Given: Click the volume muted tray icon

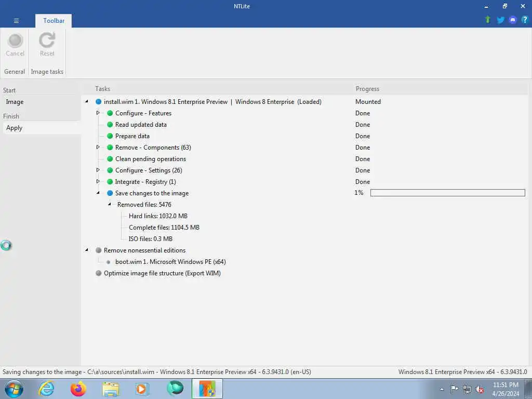Looking at the screenshot, I should coord(480,389).
